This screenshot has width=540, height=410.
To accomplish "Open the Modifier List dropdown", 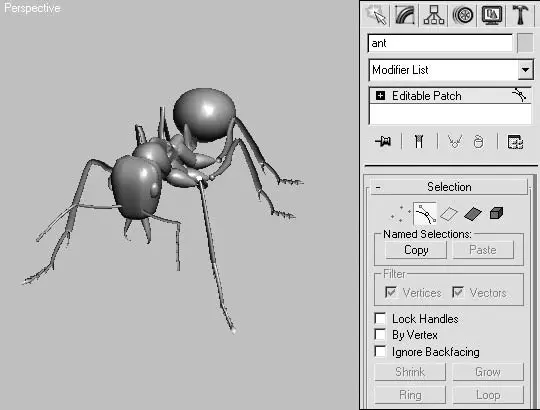I will click(x=451, y=70).
